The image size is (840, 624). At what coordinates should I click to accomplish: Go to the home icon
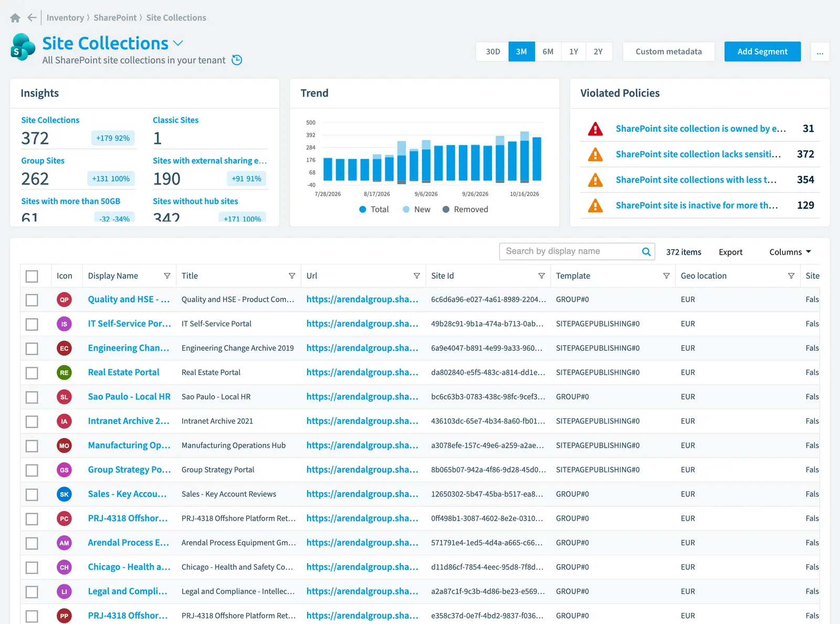point(15,18)
